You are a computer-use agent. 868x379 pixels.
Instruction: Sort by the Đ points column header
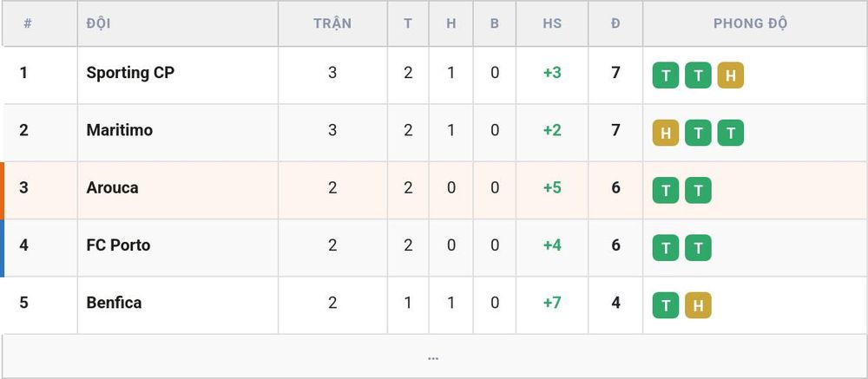coord(615,23)
